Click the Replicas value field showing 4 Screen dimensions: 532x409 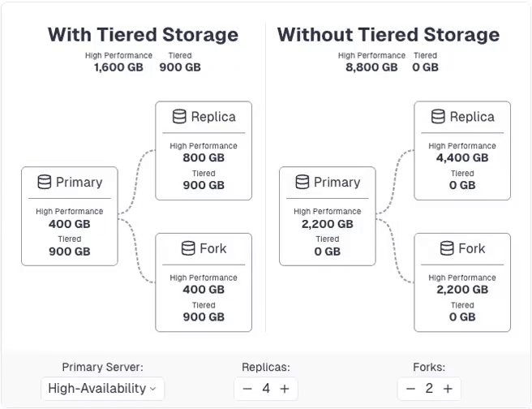(x=266, y=389)
